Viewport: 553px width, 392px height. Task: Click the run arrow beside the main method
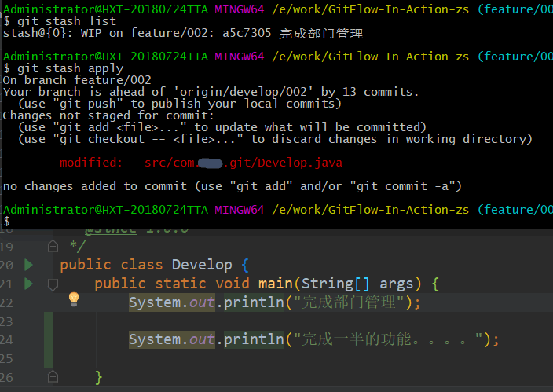28,284
